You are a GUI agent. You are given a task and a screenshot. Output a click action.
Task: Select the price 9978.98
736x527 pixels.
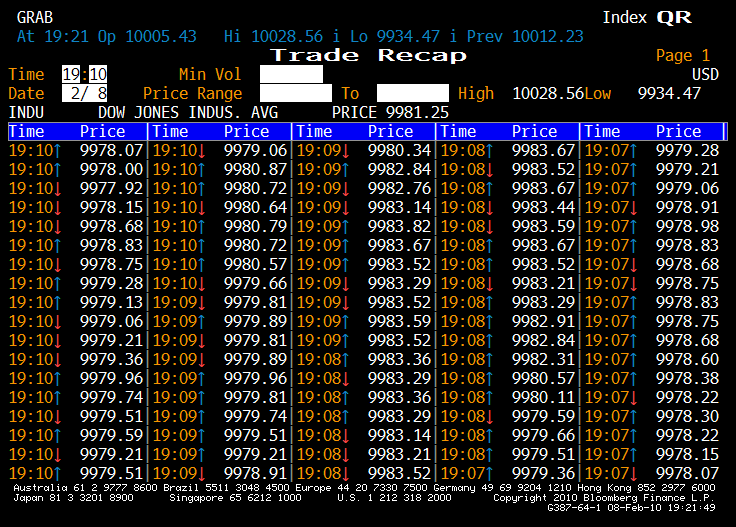click(x=688, y=226)
